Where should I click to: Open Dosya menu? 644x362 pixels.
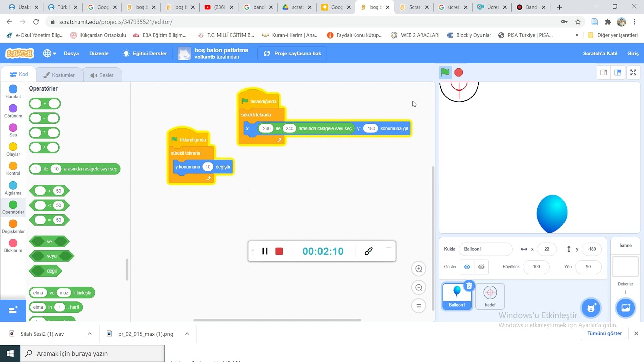coord(71,53)
